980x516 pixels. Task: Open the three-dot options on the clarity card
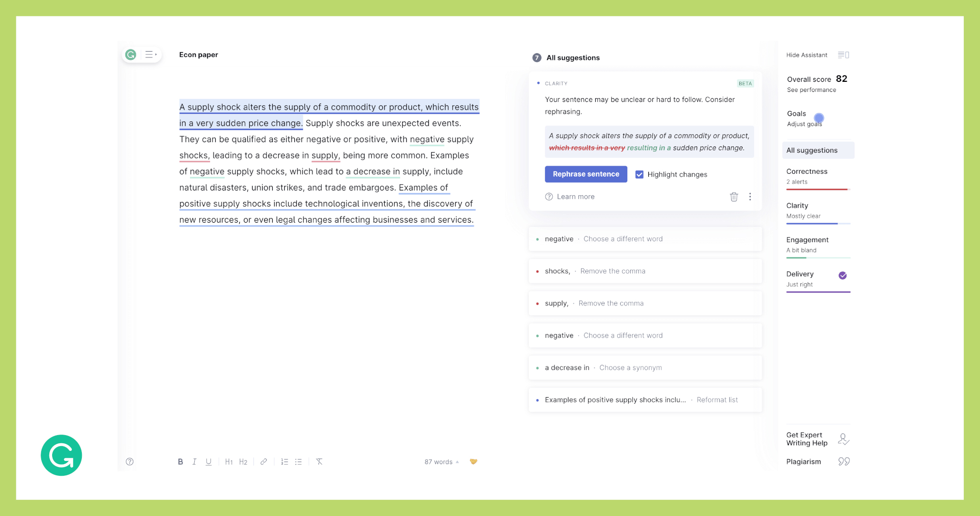click(x=750, y=197)
